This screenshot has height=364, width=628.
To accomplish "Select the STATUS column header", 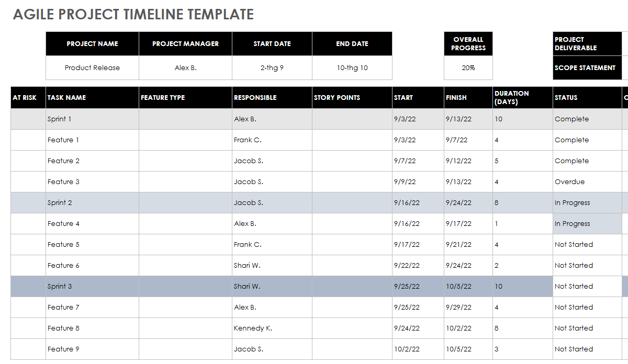I will point(566,98).
